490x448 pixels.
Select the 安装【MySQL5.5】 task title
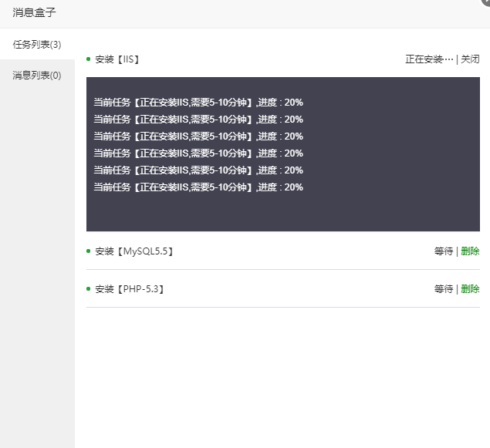click(x=134, y=251)
